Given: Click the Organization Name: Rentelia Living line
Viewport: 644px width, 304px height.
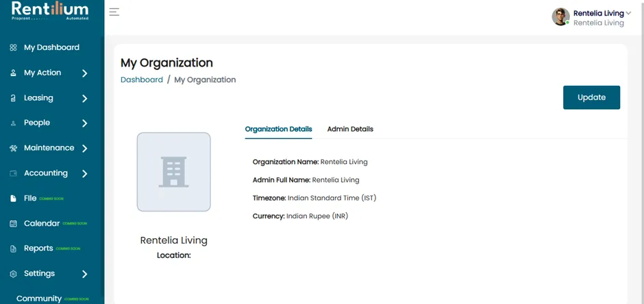Looking at the screenshot, I should [310, 162].
